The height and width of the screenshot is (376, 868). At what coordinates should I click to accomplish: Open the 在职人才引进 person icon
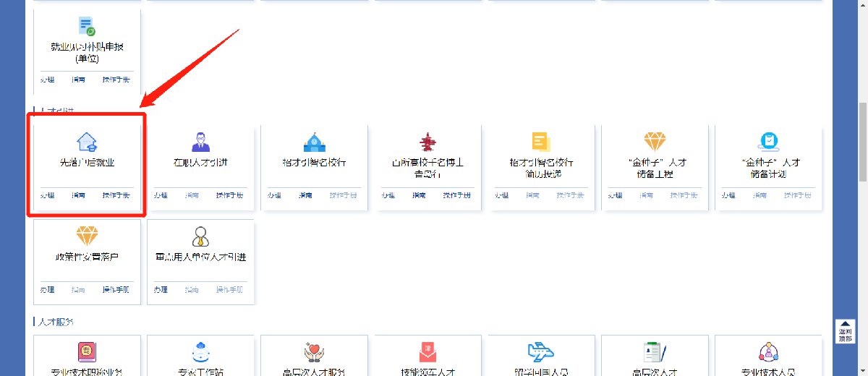[x=200, y=141]
